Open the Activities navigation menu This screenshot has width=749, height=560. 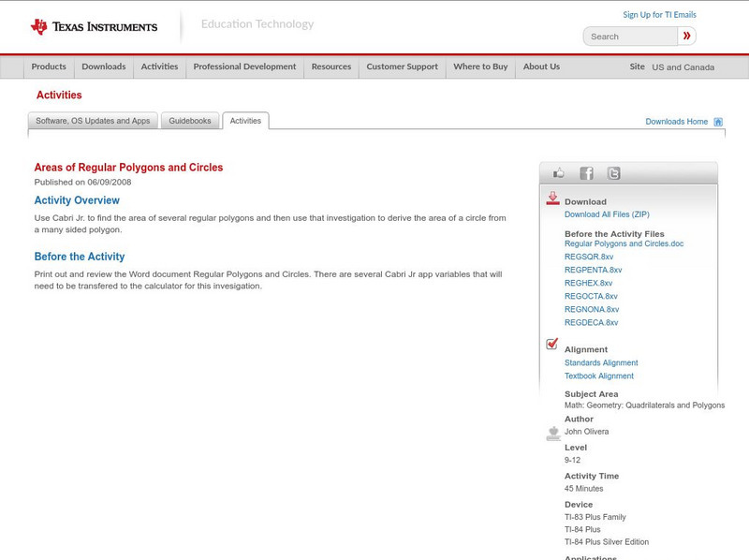point(159,66)
